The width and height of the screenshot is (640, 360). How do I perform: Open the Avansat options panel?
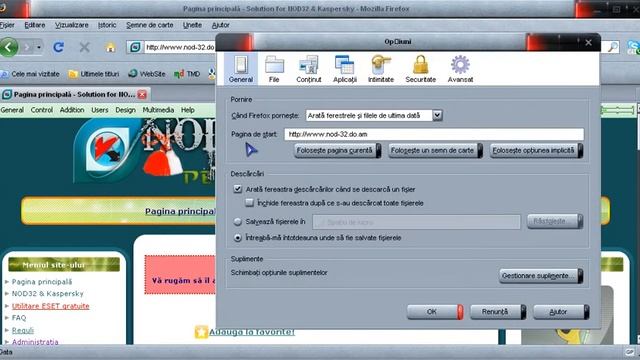pos(460,69)
